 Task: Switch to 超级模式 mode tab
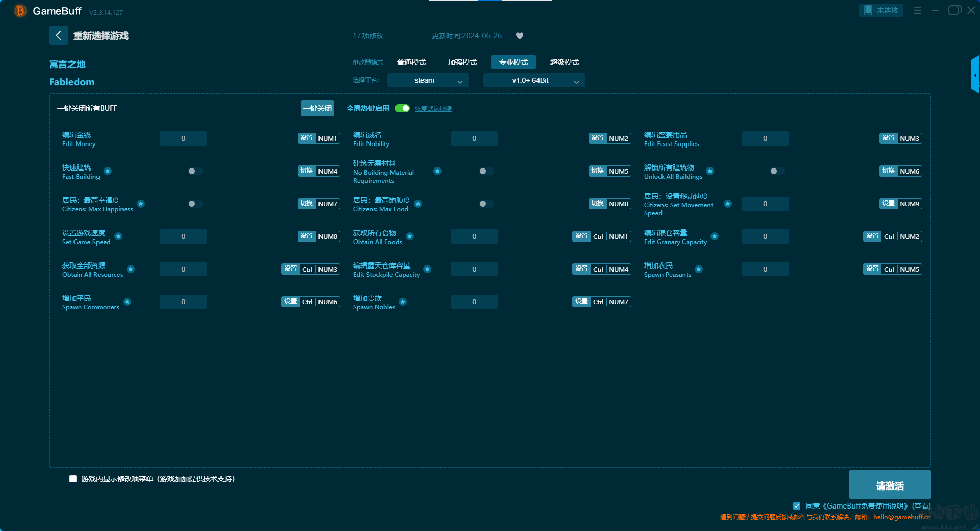(x=564, y=62)
